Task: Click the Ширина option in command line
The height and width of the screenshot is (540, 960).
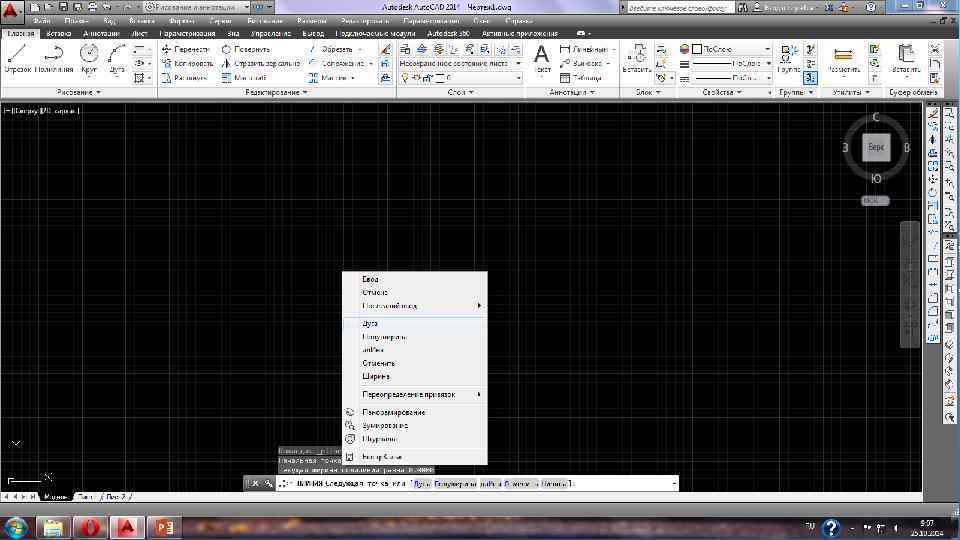Action: click(555, 484)
